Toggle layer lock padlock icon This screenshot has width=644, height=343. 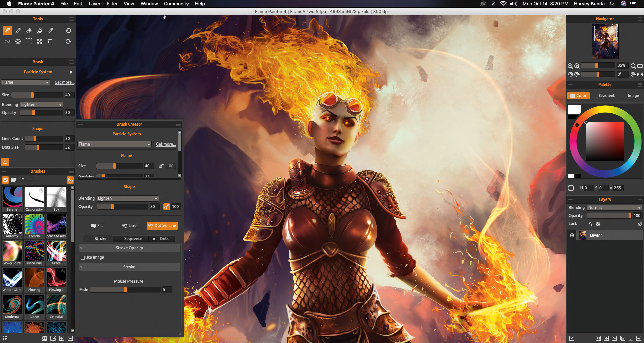click(x=590, y=224)
